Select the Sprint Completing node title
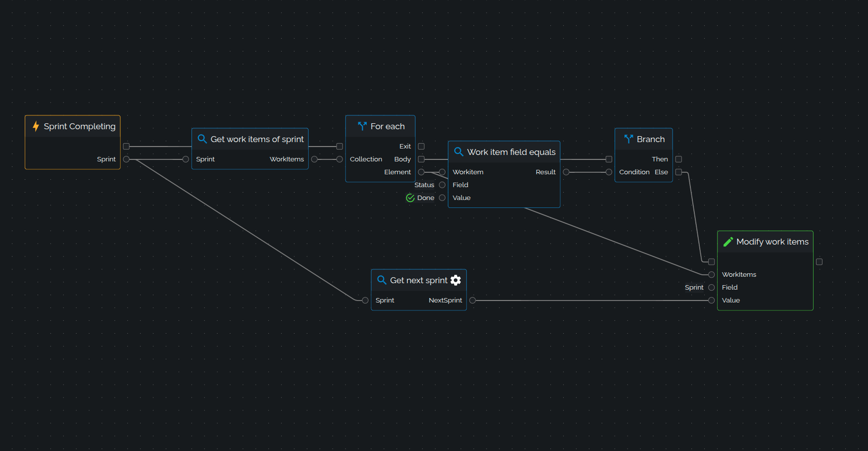 79,126
